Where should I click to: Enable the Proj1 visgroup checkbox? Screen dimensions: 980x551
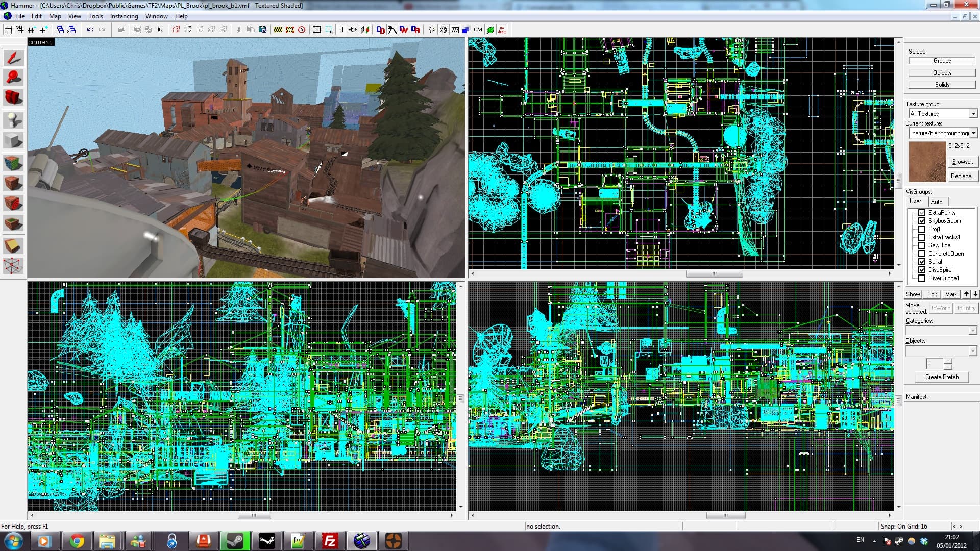pyautogui.click(x=922, y=229)
